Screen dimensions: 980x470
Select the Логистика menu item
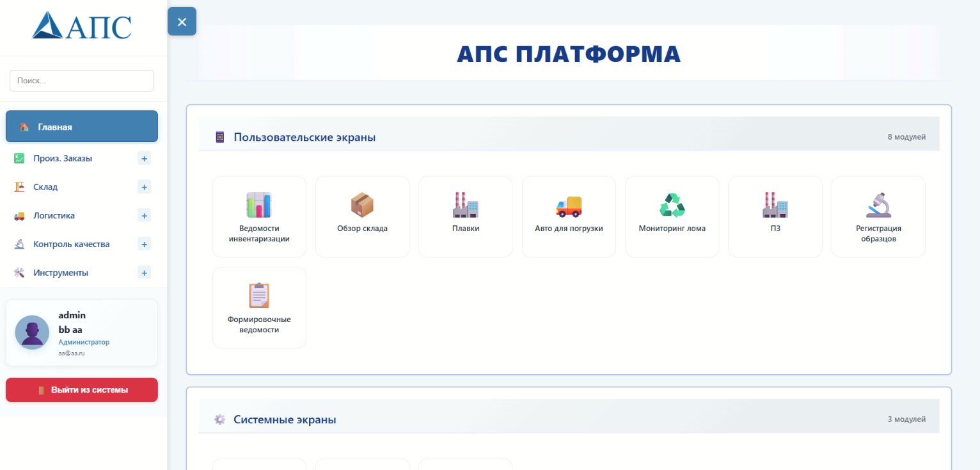82,216
